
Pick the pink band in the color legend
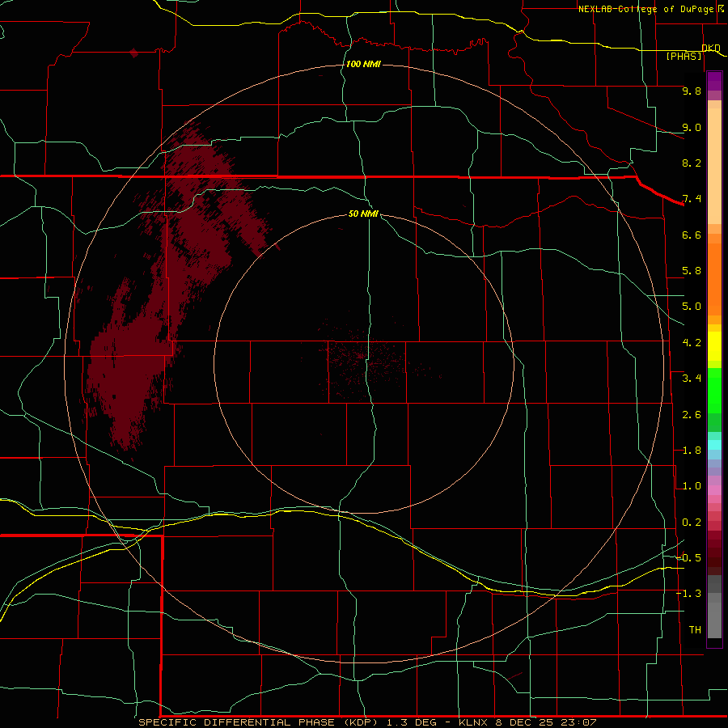714,490
